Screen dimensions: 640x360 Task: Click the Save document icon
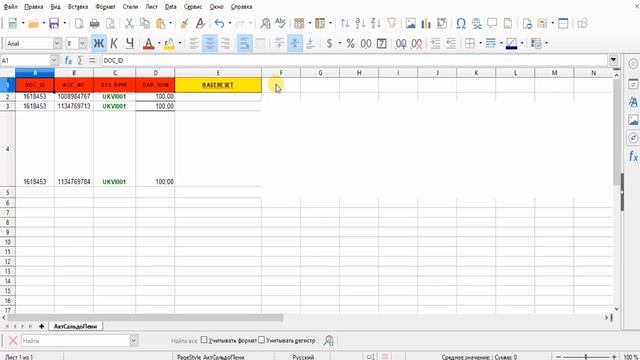(54, 23)
